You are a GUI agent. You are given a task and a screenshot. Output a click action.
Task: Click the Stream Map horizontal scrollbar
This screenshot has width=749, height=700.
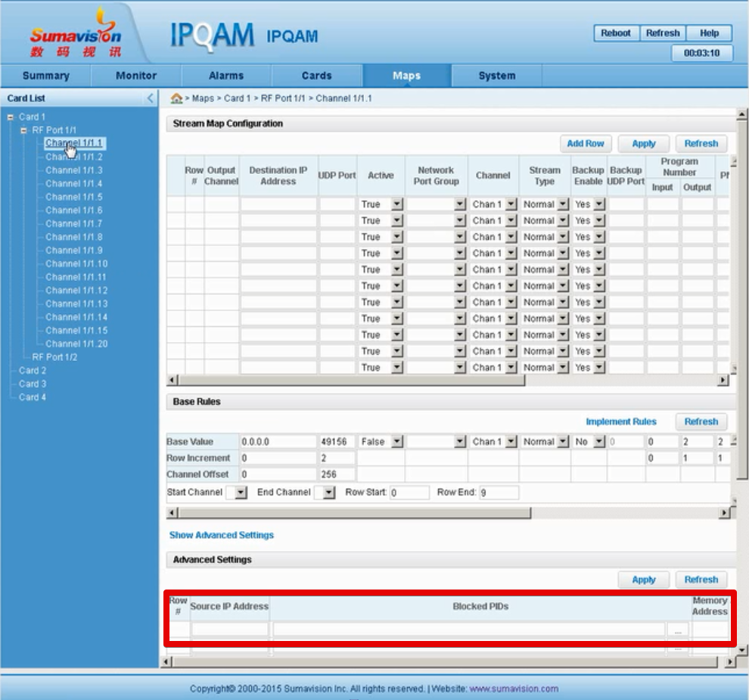[348, 381]
